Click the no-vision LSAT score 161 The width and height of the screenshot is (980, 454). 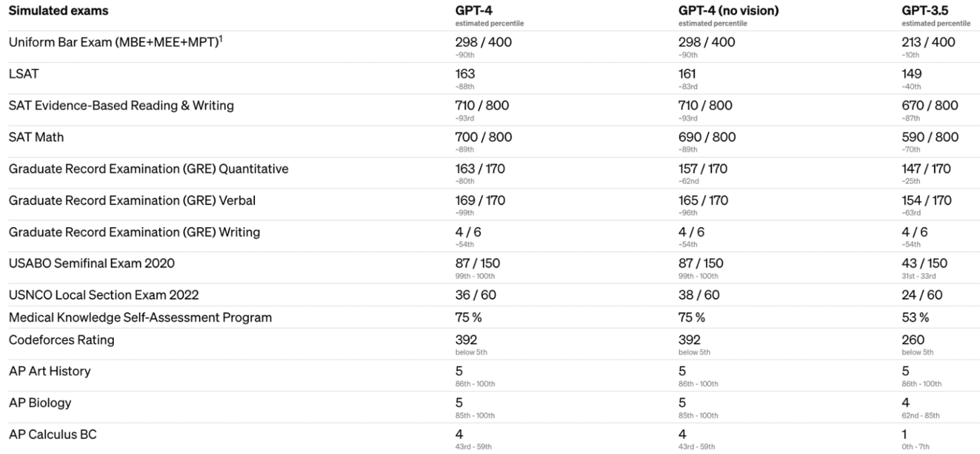(687, 74)
